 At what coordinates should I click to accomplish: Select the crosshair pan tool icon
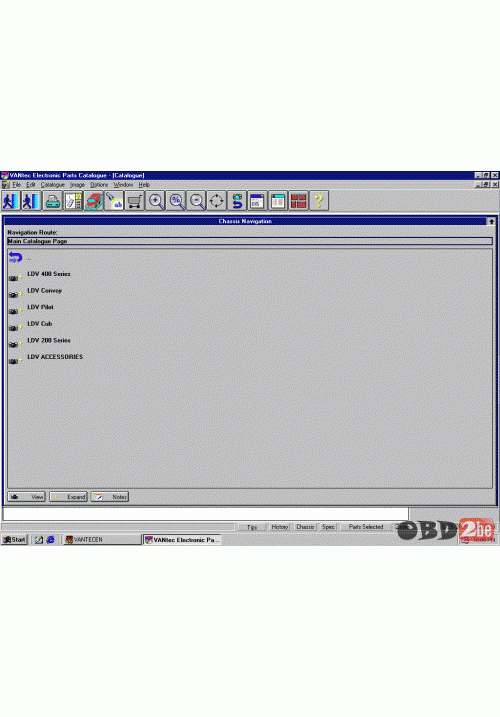tap(217, 201)
